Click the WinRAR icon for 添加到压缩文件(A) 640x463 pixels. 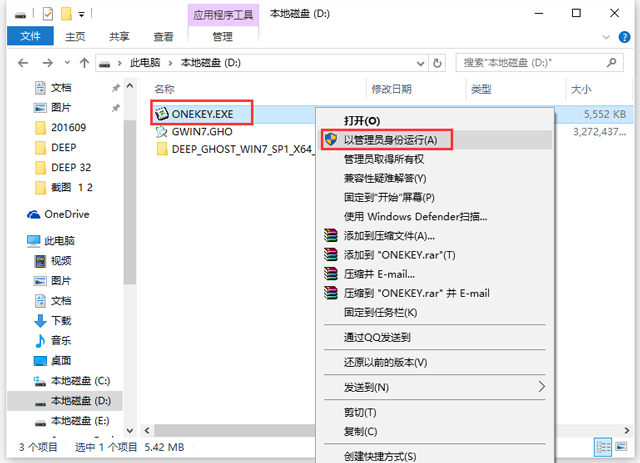click(x=331, y=236)
